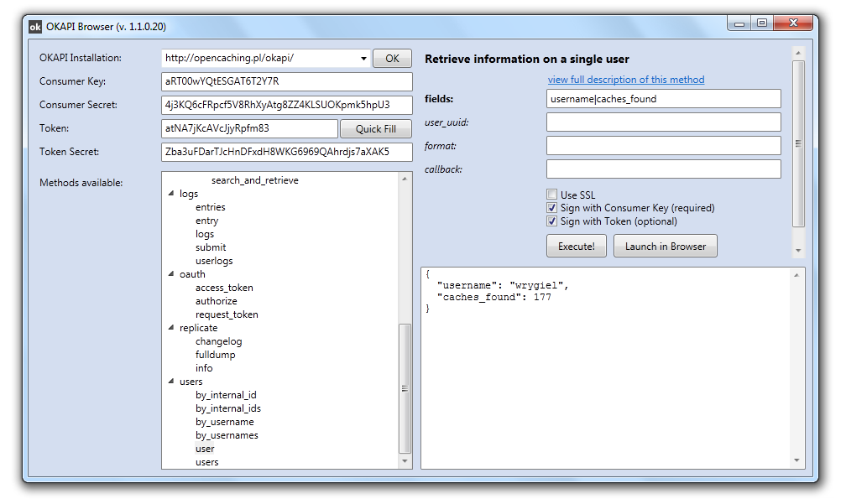This screenshot has width=846, height=504.
Task: Collapse the logs tree group
Action: coord(171,193)
